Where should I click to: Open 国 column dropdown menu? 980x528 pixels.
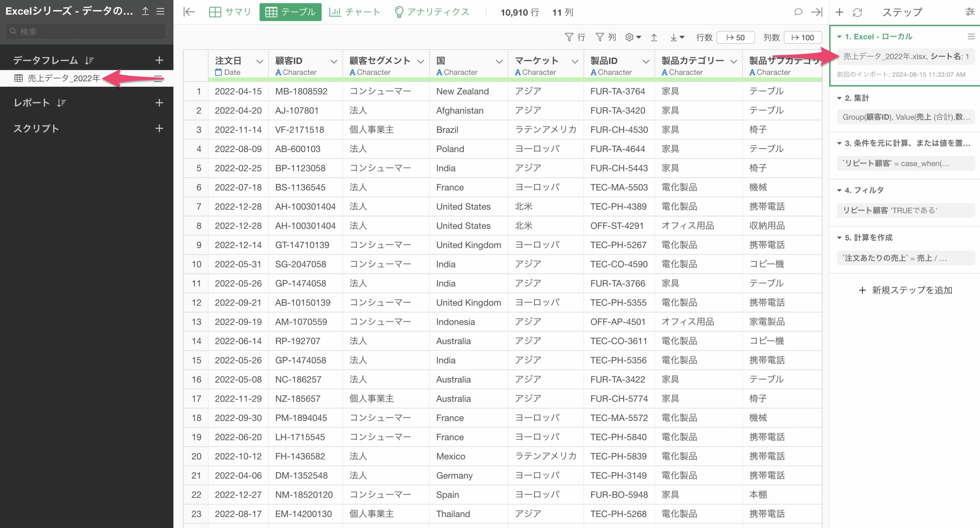point(499,61)
